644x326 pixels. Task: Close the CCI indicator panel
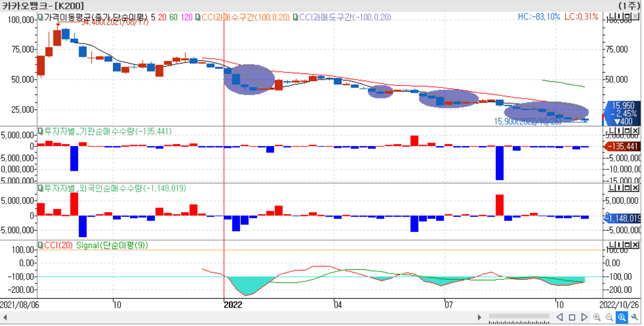coord(635,245)
